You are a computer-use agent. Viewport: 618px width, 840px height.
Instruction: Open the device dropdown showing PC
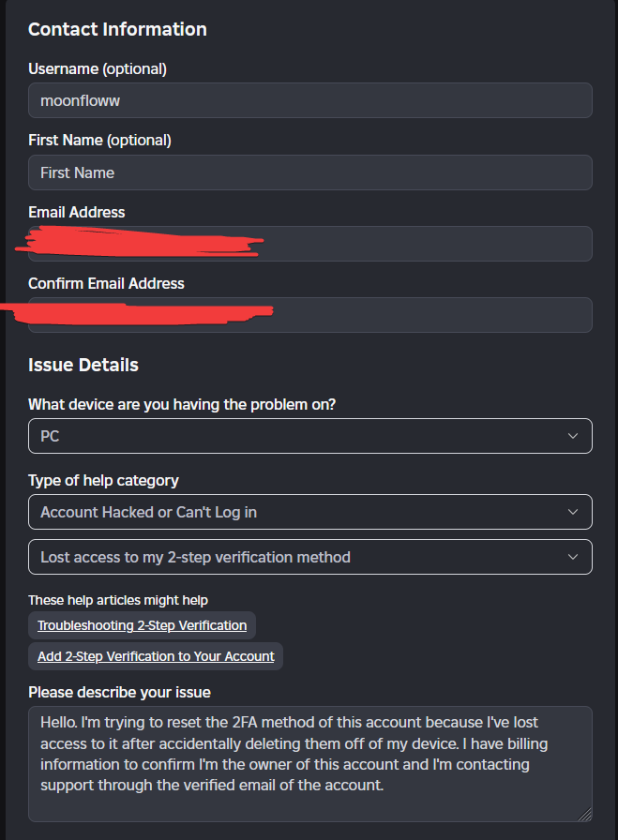[x=309, y=436]
